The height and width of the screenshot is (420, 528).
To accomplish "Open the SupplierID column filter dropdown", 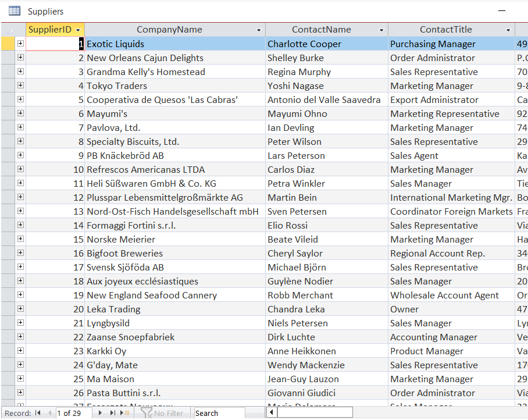I will (x=79, y=29).
